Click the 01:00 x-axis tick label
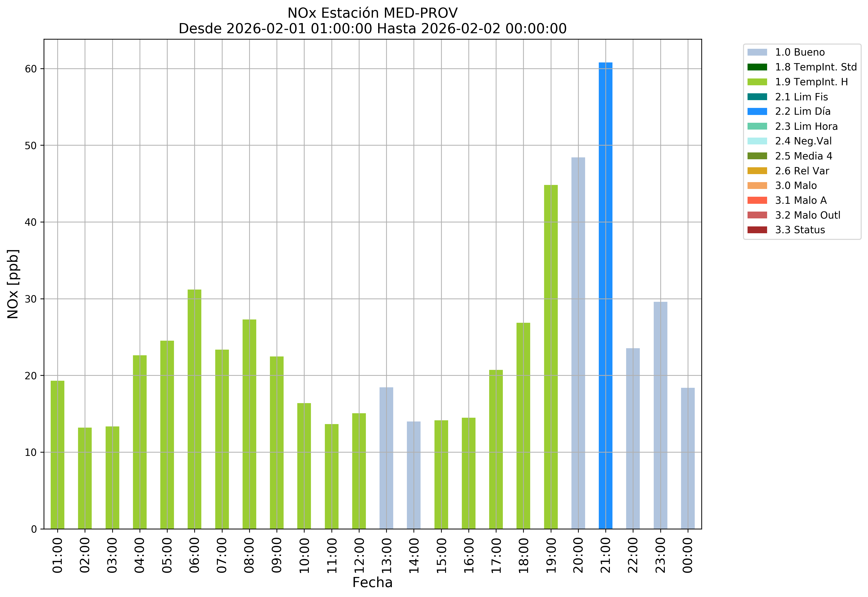The height and width of the screenshot is (597, 868). click(x=57, y=555)
